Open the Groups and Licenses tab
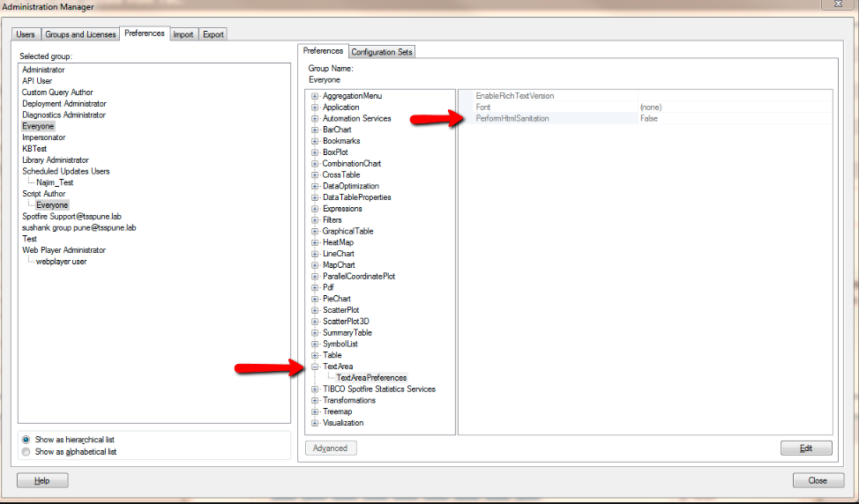Image resolution: width=859 pixels, height=504 pixels. tap(80, 34)
